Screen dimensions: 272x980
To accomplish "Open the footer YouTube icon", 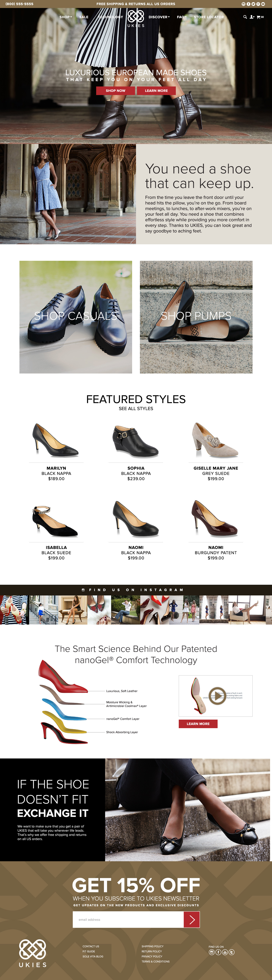I will [225, 952].
